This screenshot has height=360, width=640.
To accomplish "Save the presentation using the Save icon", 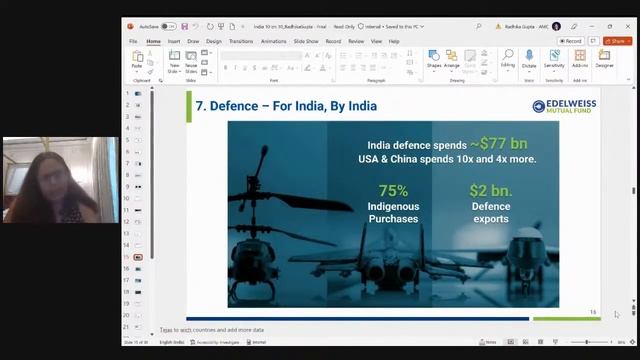I will [184, 27].
